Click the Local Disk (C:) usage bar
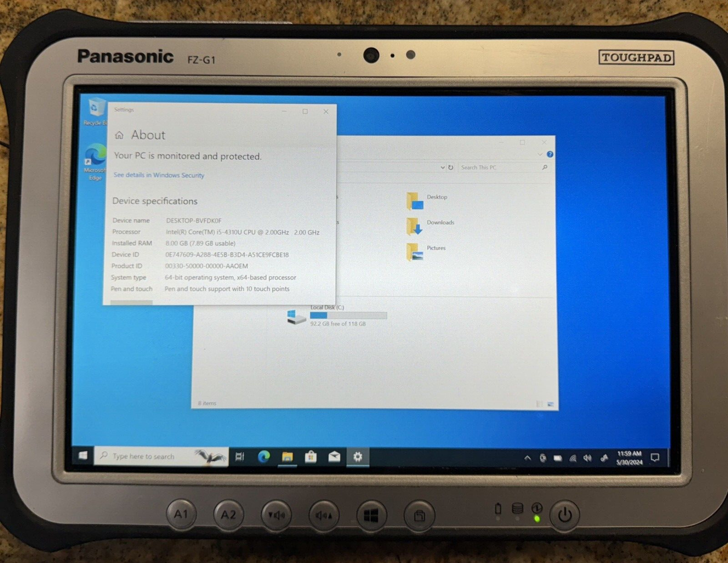The height and width of the screenshot is (563, 728). 349,315
